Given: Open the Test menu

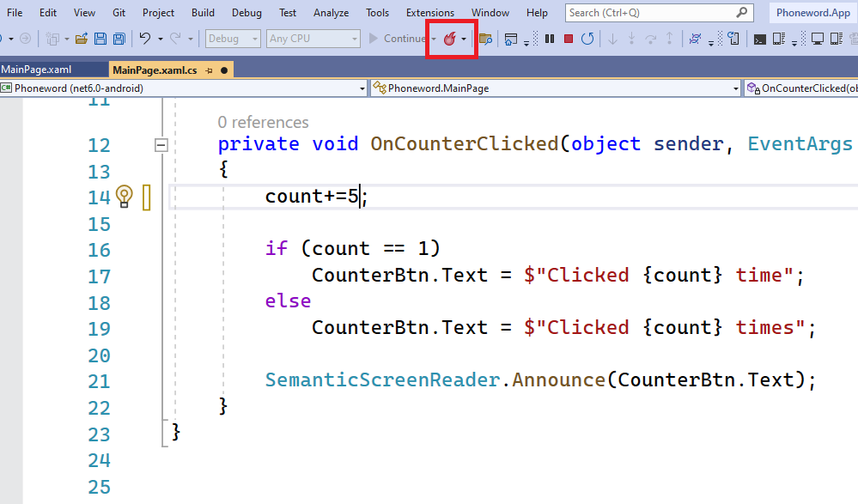Looking at the screenshot, I should pos(287,13).
